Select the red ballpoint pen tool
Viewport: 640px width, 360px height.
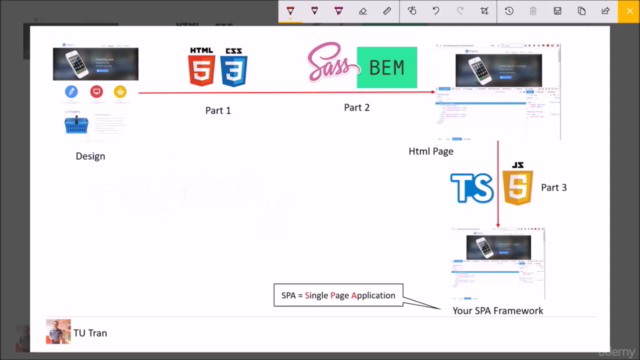pyautogui.click(x=290, y=11)
